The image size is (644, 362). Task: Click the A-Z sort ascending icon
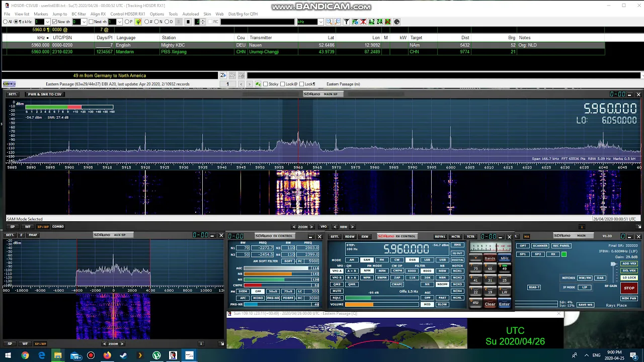pyautogui.click(x=372, y=22)
